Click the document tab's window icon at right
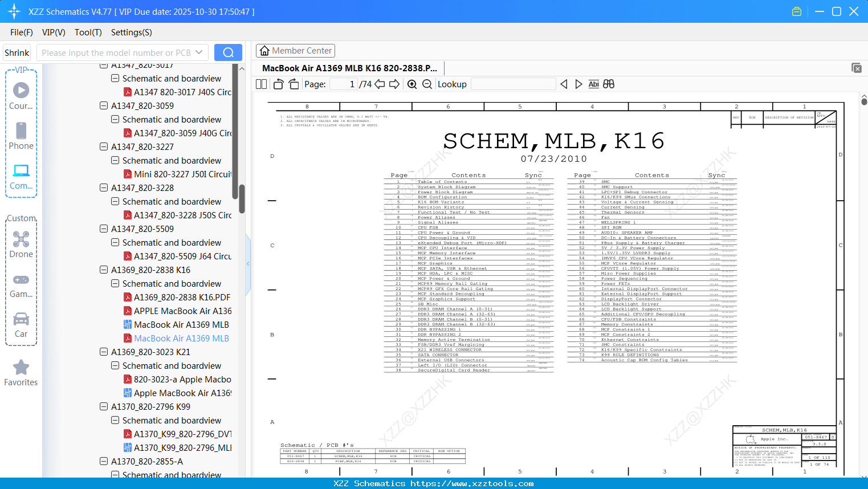Viewport: 868px width, 489px height. (x=857, y=68)
